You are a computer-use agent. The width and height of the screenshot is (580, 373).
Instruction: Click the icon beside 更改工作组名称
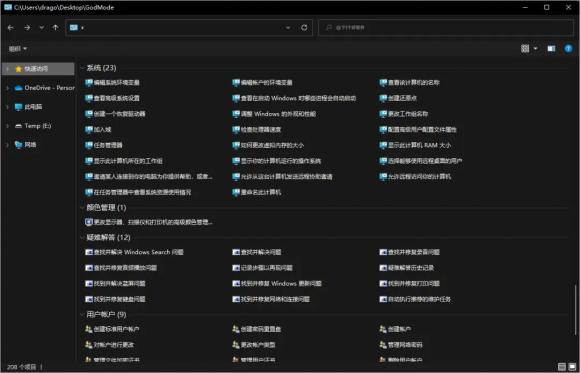(383, 114)
